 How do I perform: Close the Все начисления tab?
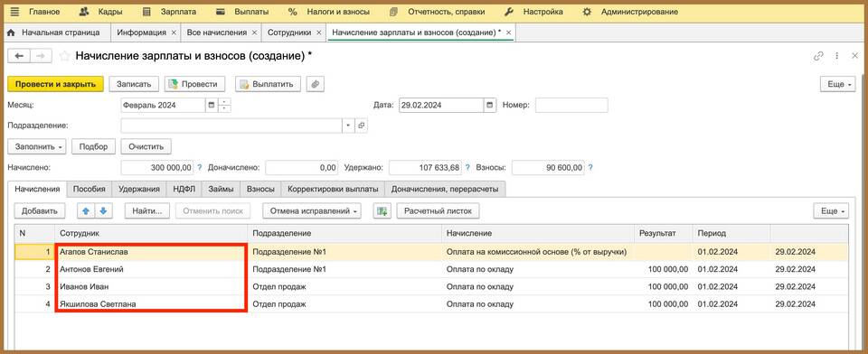pyautogui.click(x=254, y=33)
